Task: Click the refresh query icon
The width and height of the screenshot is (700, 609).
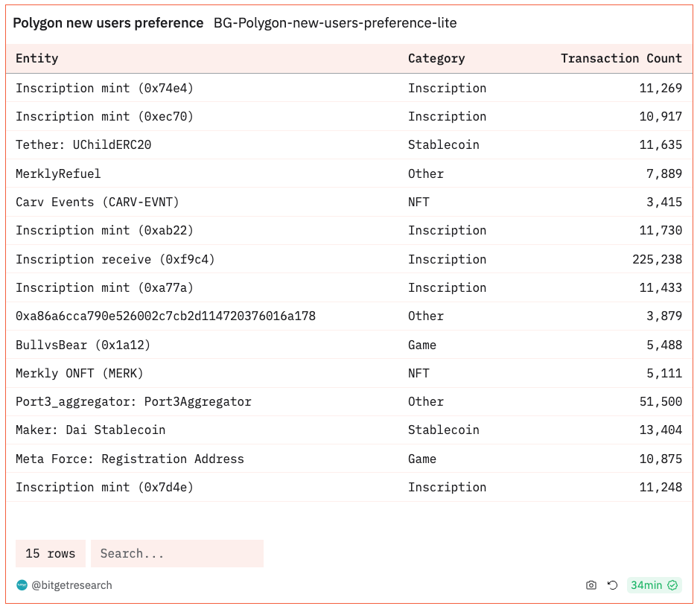Action: click(x=612, y=585)
